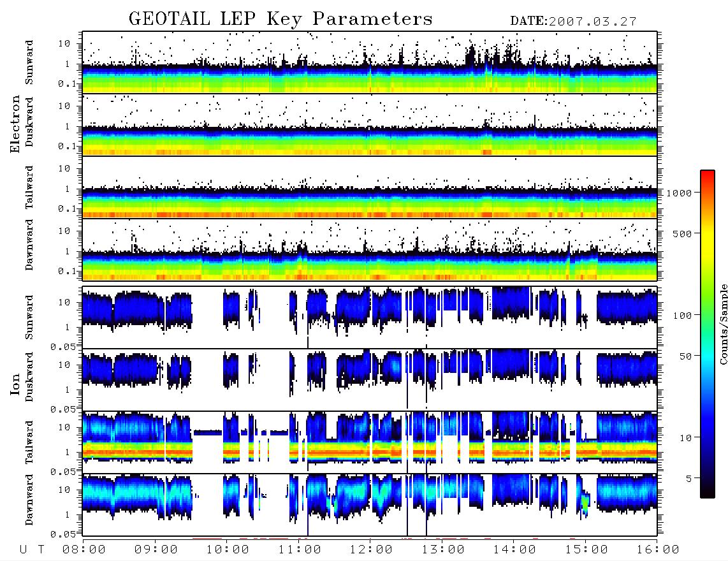Click the "500" color bar tick label

[x=682, y=233]
